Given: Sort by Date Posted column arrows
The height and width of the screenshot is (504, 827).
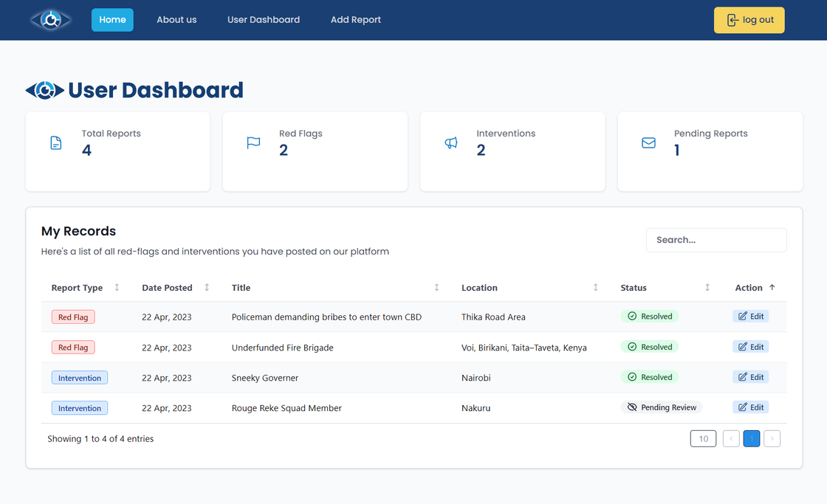Looking at the screenshot, I should point(207,287).
